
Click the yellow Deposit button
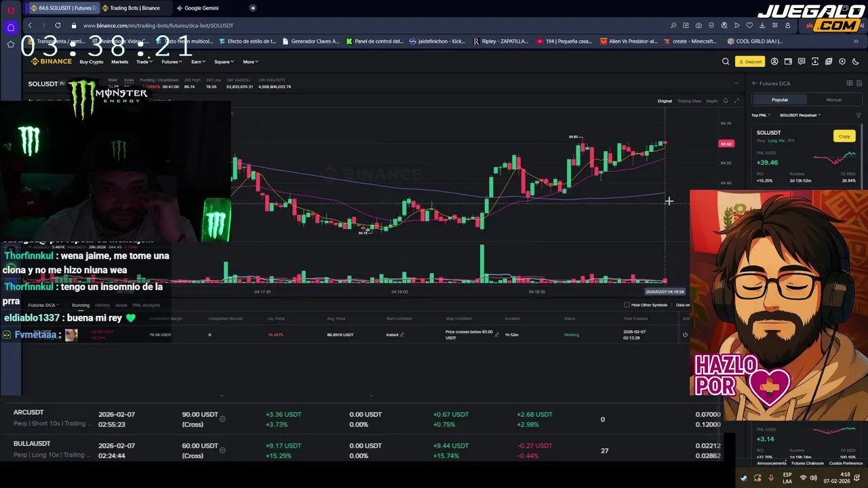(750, 62)
